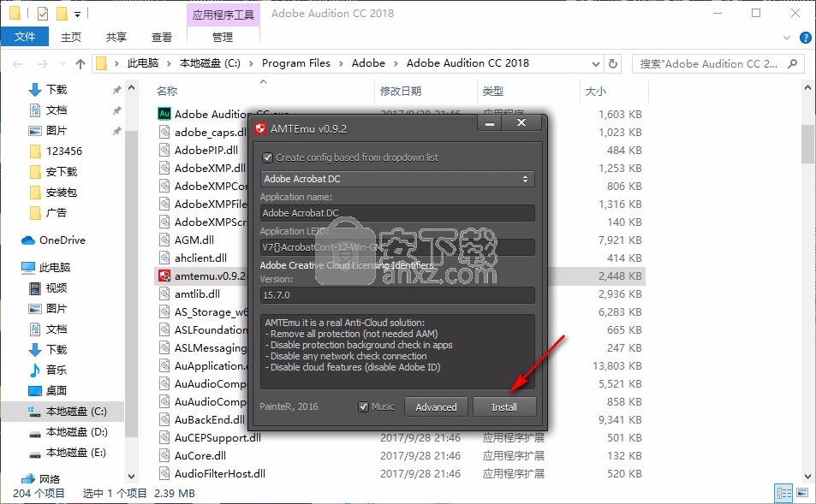Screen dimensions: 816x504
Task: Expand the address bar history dropdown
Action: tap(596, 64)
